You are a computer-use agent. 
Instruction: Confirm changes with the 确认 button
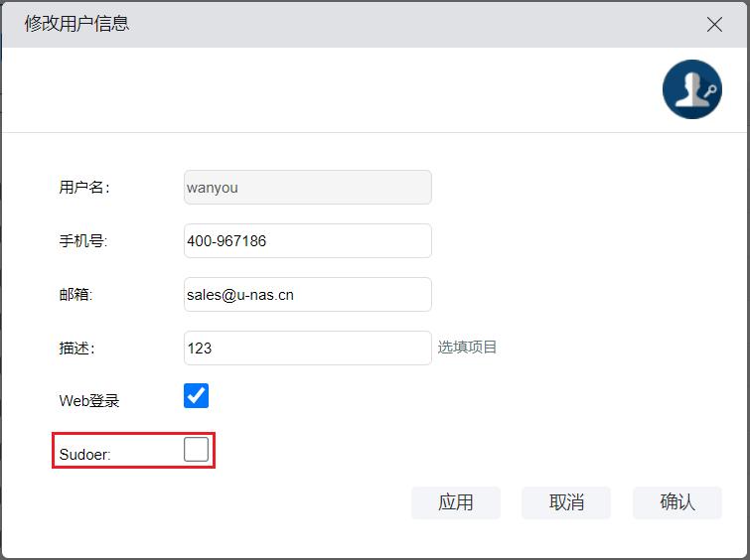pyautogui.click(x=676, y=502)
